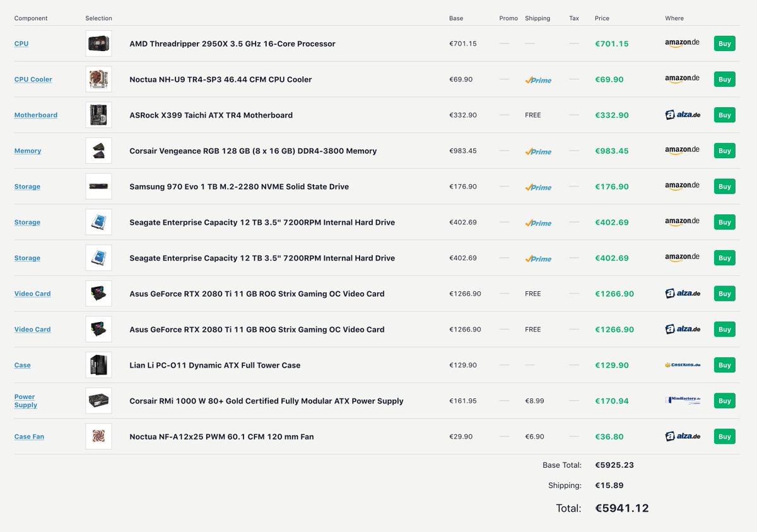The image size is (757, 532).
Task: Click Buy for Corsair RMi power supply
Action: (725, 401)
